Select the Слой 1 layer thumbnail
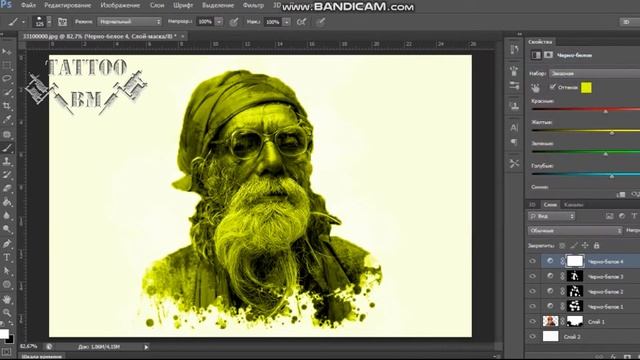640x360 pixels. tap(550, 322)
